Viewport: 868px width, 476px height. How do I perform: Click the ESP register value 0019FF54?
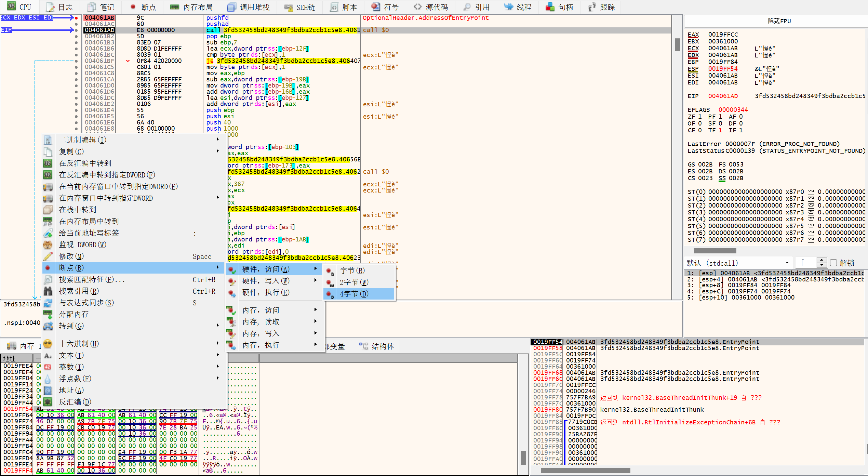tap(723, 69)
